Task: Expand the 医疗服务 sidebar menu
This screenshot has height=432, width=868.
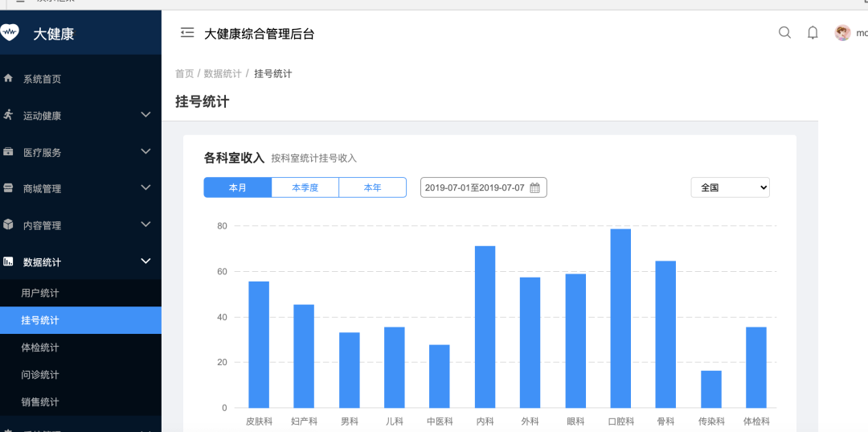Action: (80, 152)
